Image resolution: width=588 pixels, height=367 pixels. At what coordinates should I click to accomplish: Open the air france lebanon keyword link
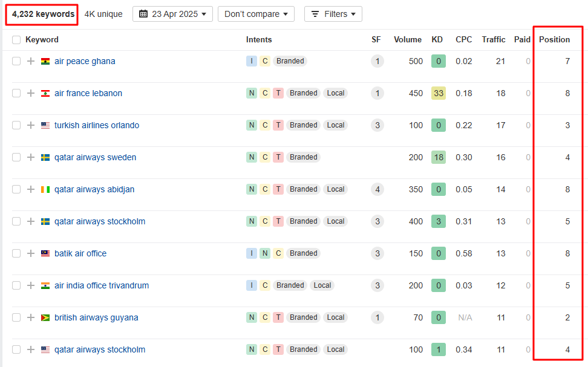point(88,93)
